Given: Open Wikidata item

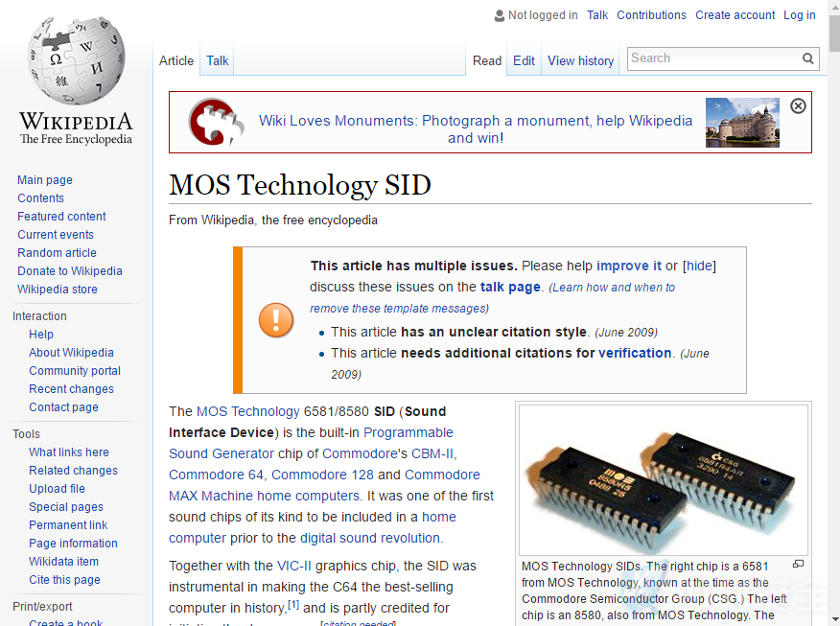Looking at the screenshot, I should click(x=63, y=561).
